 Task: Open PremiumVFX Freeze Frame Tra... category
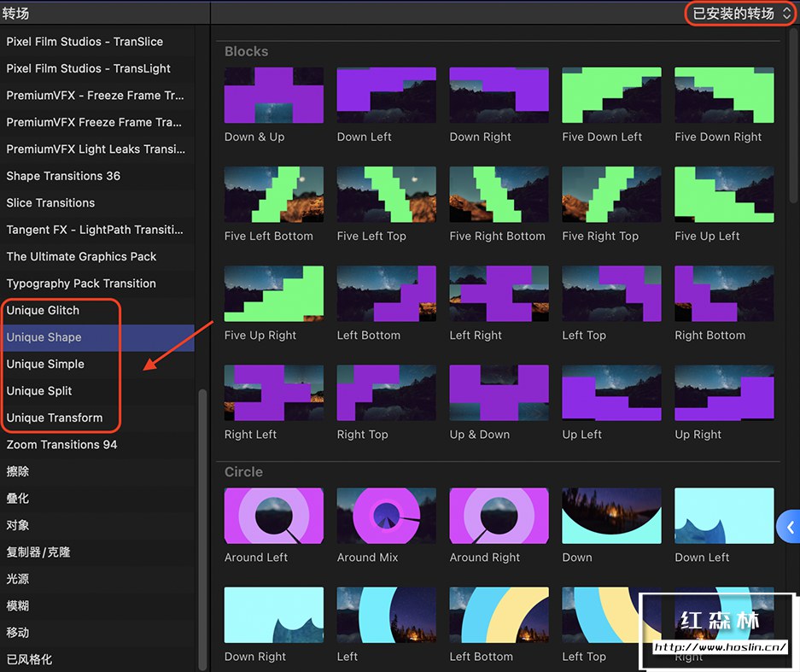(x=97, y=122)
